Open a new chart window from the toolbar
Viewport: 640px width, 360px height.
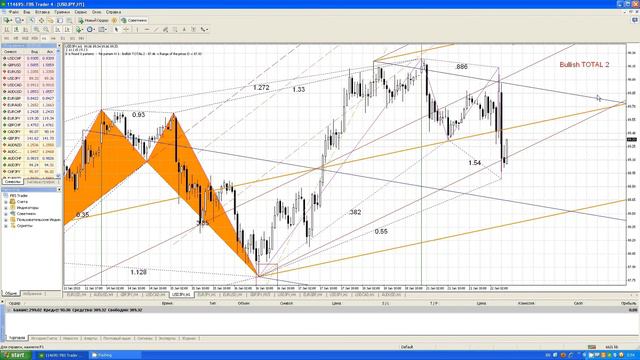[6, 20]
